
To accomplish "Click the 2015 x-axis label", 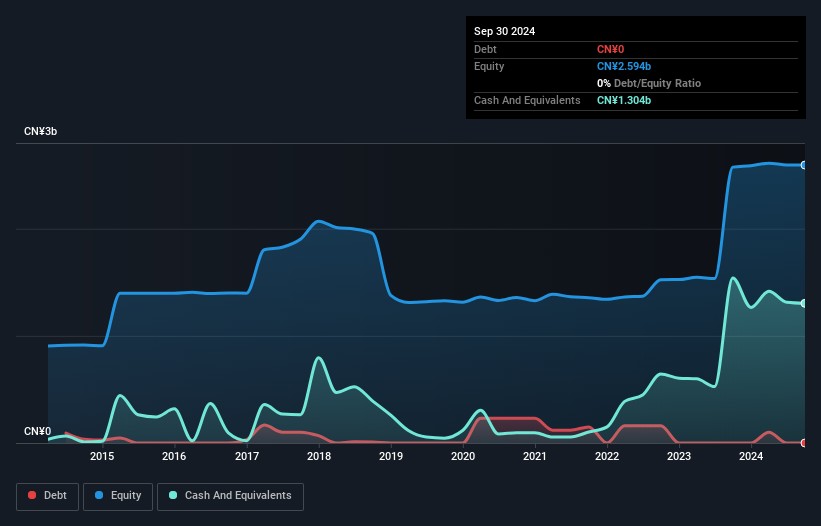I will [102, 456].
